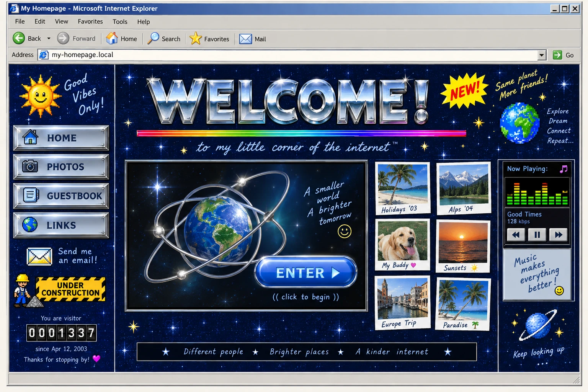Click the Forward arrow icon

[63, 38]
